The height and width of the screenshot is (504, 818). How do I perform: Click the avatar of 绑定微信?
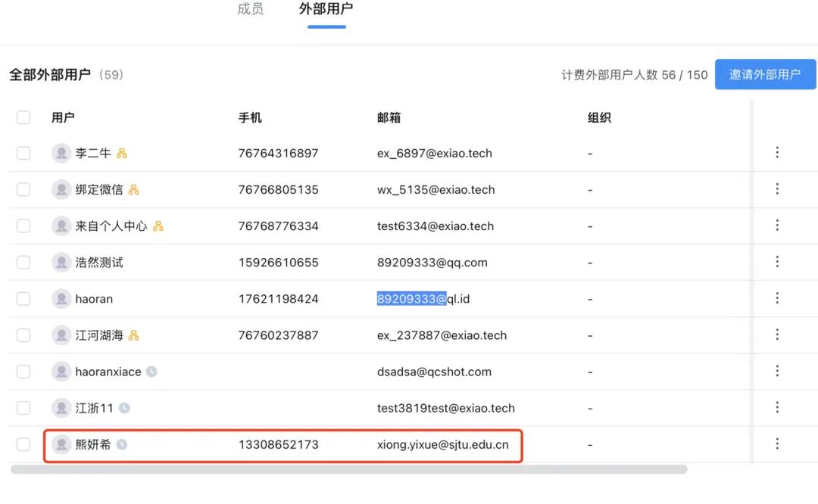pyautogui.click(x=61, y=190)
